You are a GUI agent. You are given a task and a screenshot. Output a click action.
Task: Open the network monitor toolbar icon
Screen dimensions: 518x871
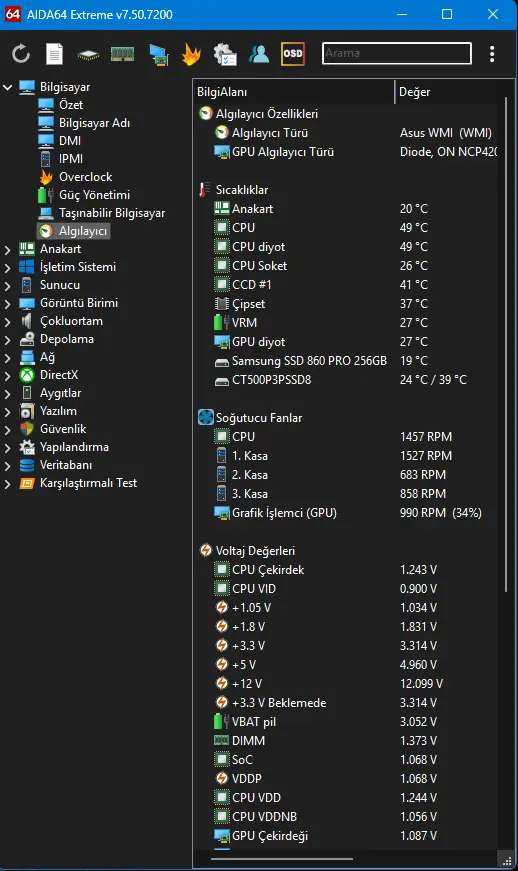(x=158, y=54)
